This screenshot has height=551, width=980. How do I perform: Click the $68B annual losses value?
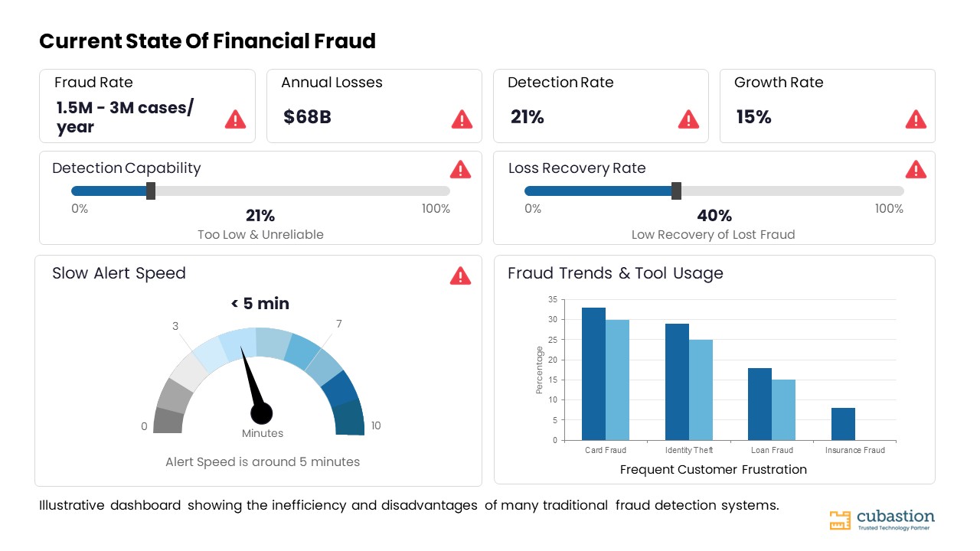point(307,117)
